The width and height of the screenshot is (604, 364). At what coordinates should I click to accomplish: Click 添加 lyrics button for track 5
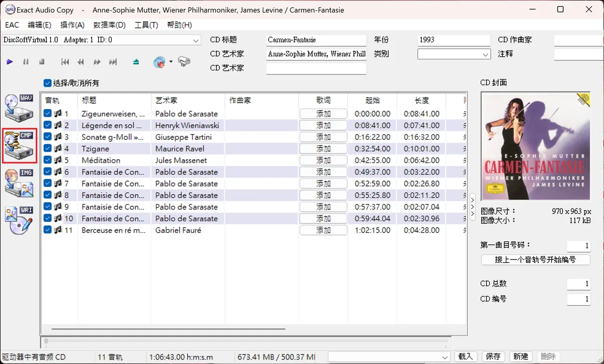(x=323, y=160)
